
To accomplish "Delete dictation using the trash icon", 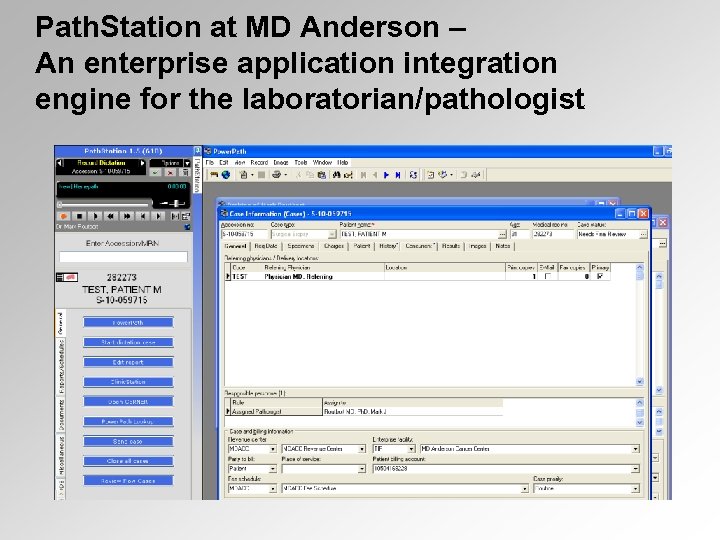I will 185,173.
